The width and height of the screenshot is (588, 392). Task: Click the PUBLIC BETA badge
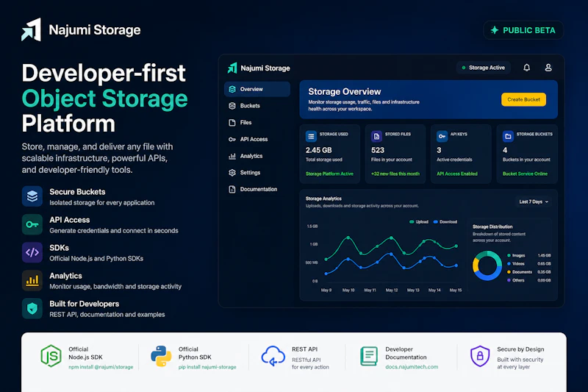point(523,30)
